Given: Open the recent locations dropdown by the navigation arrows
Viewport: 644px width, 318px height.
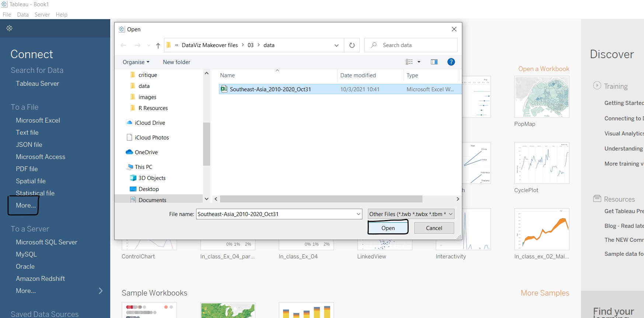Looking at the screenshot, I should 149,45.
